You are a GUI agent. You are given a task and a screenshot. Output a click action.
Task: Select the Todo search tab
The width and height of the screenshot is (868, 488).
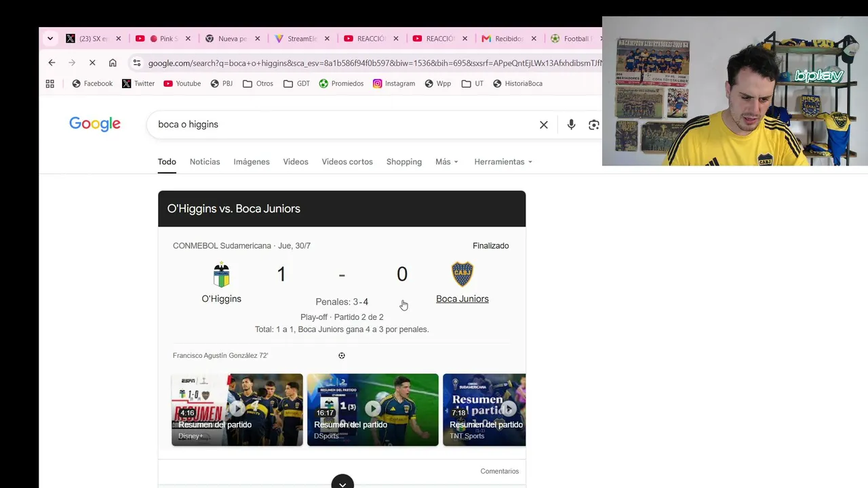point(167,162)
